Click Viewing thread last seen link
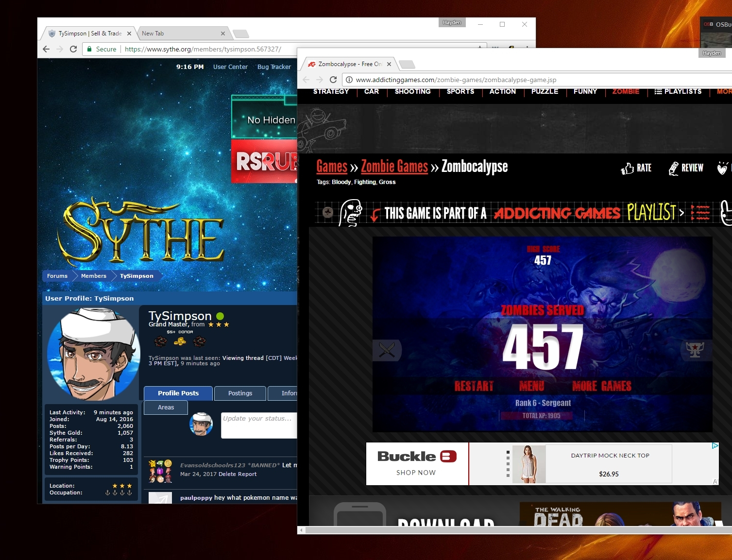This screenshot has height=560, width=732. 243,358
